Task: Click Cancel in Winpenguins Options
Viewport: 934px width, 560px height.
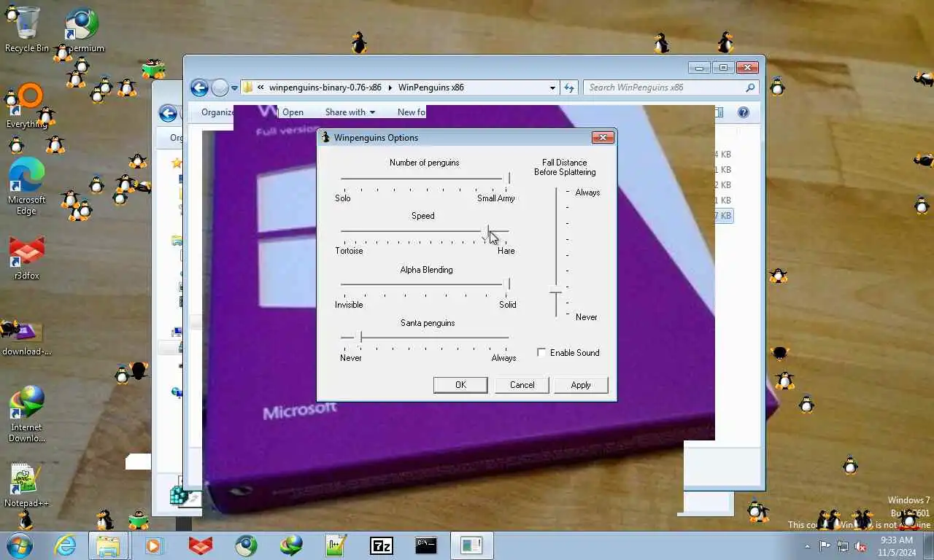Action: pos(522,385)
